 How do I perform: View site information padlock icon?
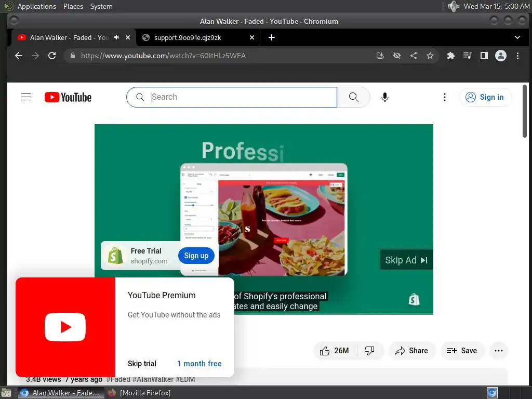73,56
